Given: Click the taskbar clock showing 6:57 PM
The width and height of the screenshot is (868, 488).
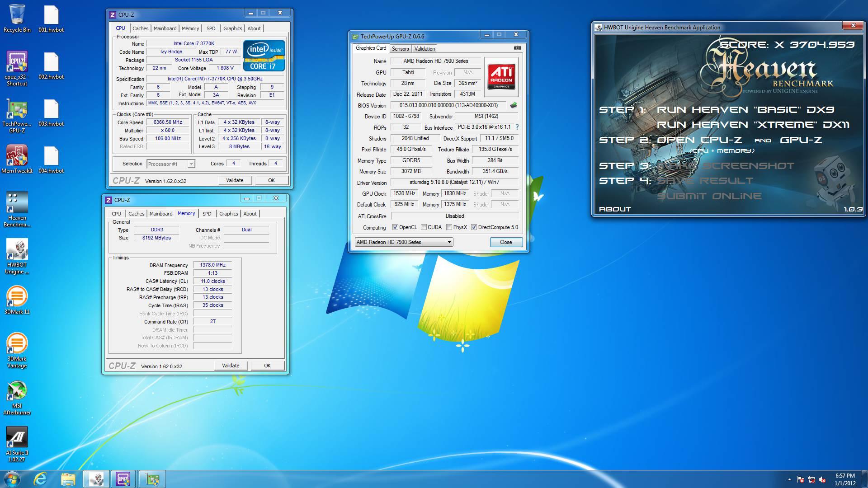Looking at the screenshot, I should (845, 479).
